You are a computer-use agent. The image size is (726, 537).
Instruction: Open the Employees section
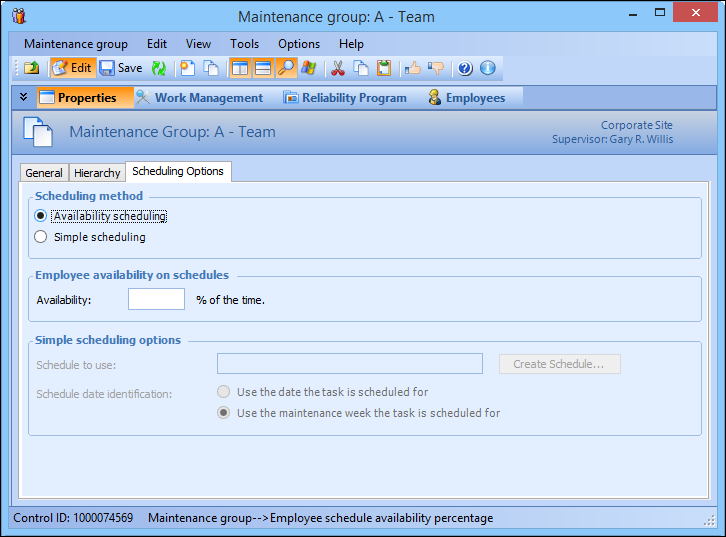(x=467, y=98)
